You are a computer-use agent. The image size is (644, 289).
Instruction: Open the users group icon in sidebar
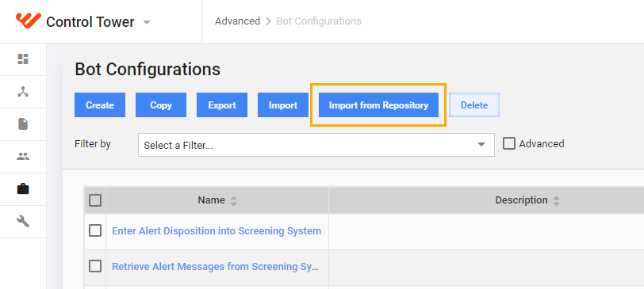23,156
